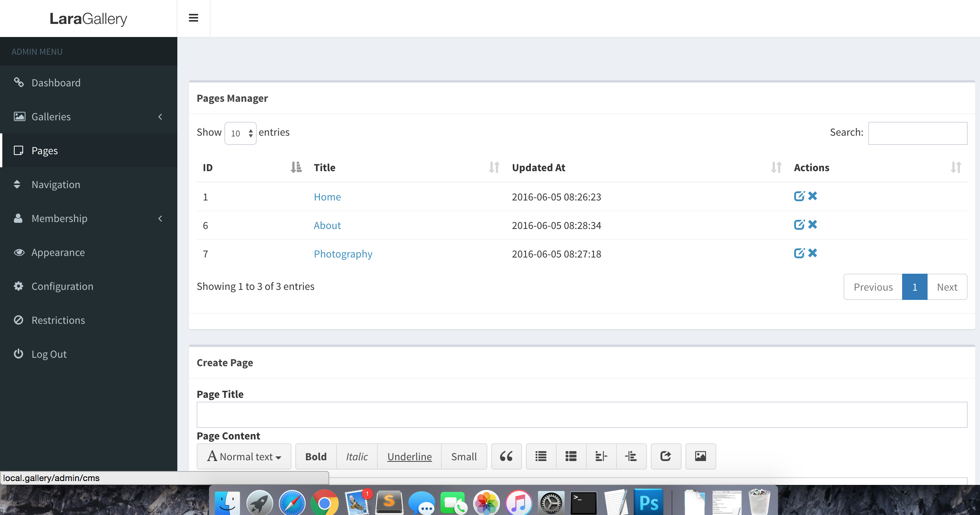Screen dimensions: 980x515
Task: Toggle the sidebar with hamburger icon
Action: pos(194,18)
